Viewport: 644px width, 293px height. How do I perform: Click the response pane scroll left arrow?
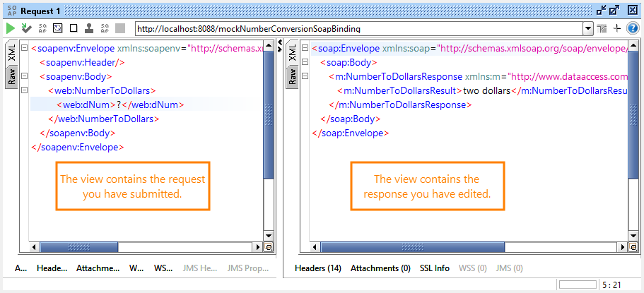(x=315, y=247)
